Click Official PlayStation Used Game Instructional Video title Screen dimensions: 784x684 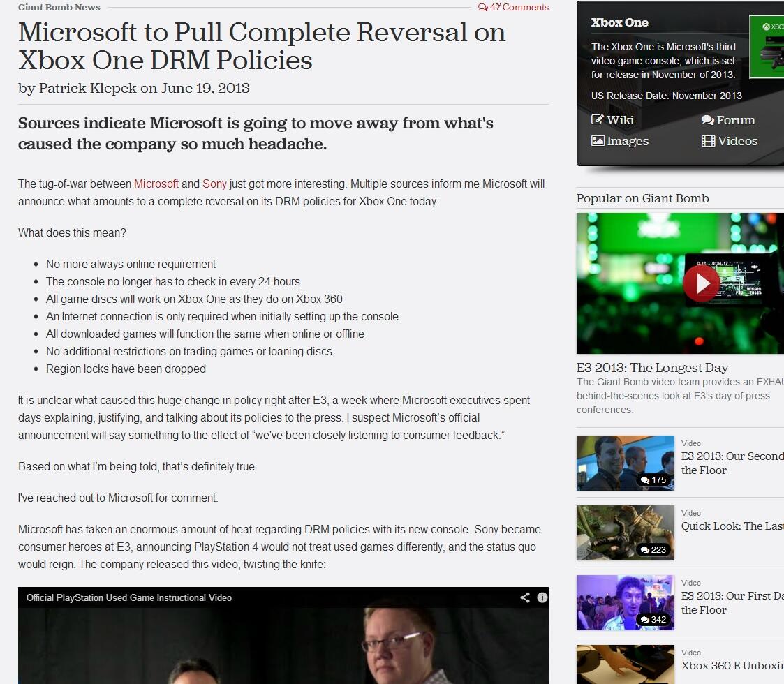pos(129,597)
